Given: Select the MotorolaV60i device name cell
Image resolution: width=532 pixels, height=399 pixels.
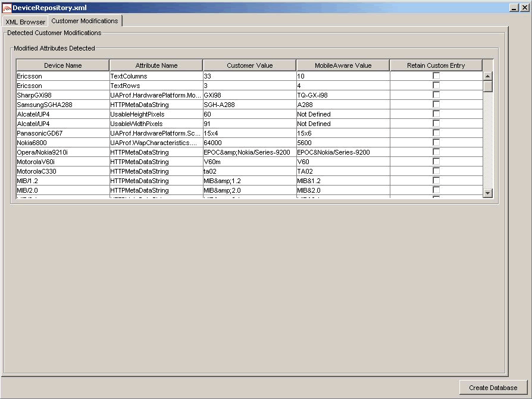Looking at the screenshot, I should pos(62,161).
